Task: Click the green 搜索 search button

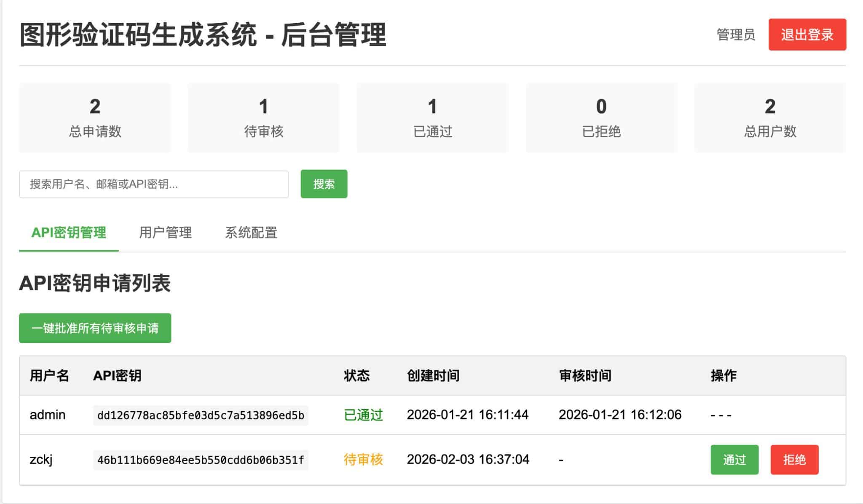Action: point(324,184)
